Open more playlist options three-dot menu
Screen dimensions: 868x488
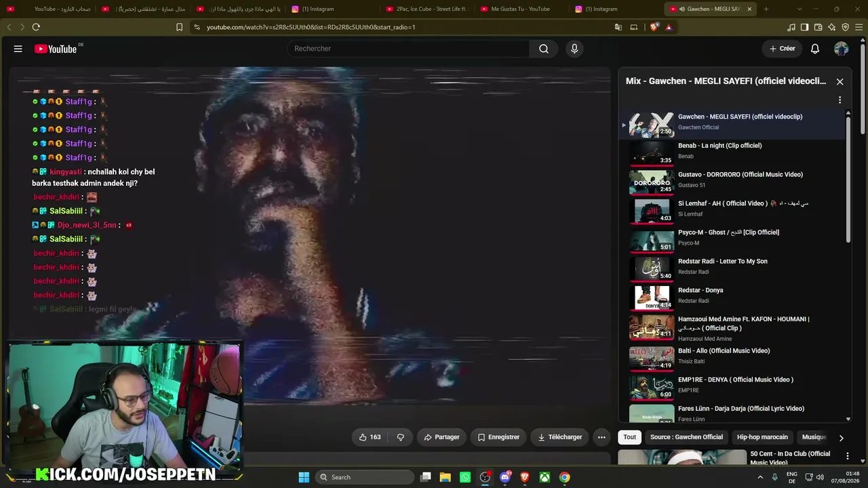840,100
